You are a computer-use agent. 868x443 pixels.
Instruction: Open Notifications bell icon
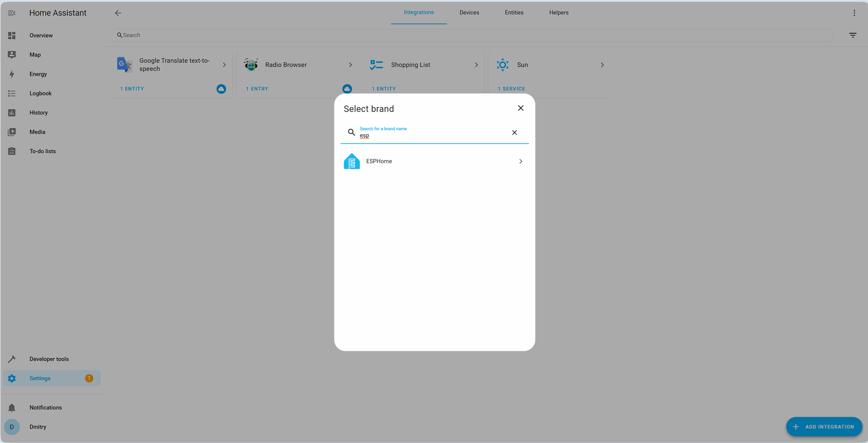[12, 408]
